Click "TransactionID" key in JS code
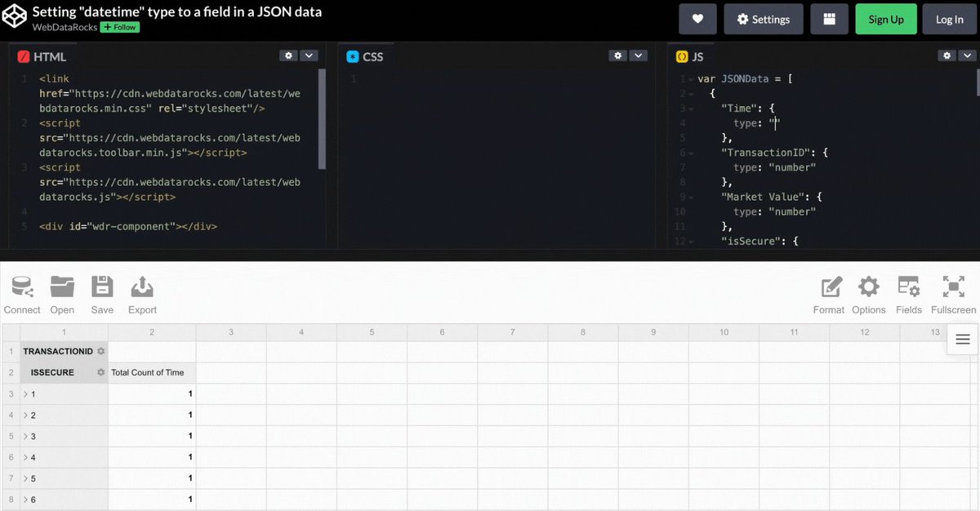This screenshot has width=980, height=511. pyautogui.click(x=765, y=153)
